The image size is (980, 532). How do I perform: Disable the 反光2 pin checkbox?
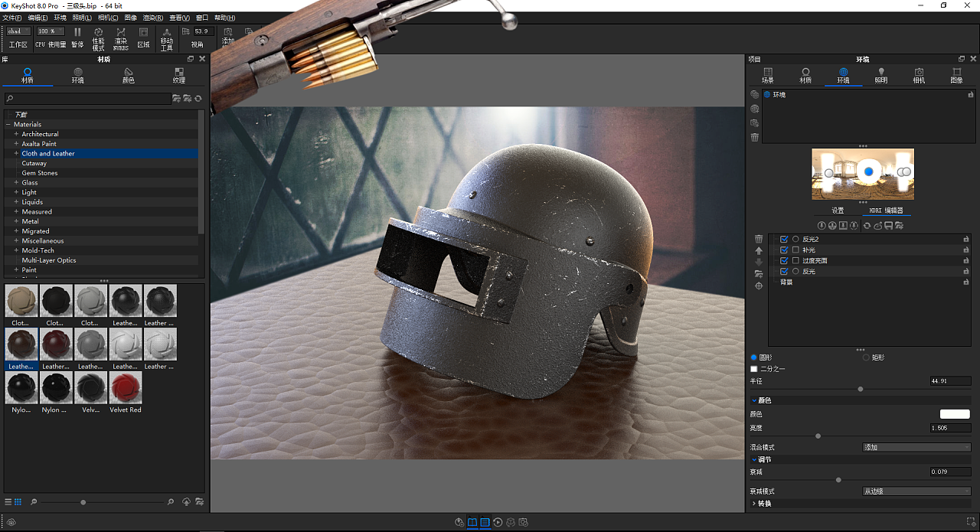[783, 239]
